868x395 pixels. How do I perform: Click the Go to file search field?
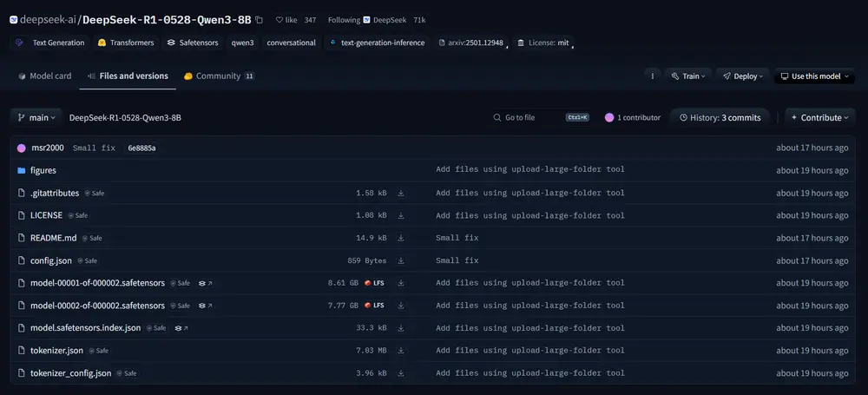coord(541,117)
